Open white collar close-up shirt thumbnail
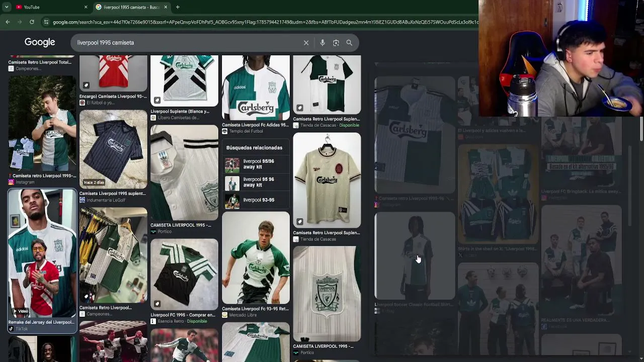 click(x=184, y=172)
